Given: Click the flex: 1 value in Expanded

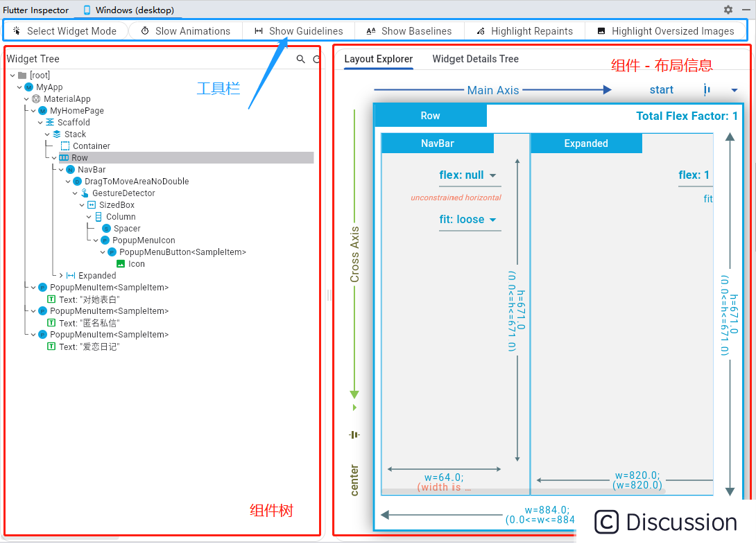Looking at the screenshot, I should coord(694,175).
